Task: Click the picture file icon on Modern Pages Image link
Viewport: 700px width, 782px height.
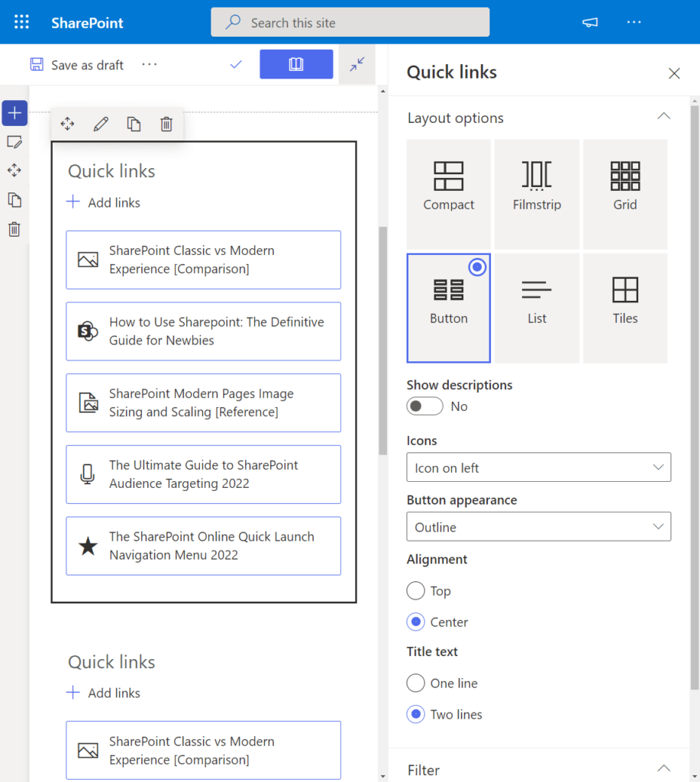Action: point(89,402)
